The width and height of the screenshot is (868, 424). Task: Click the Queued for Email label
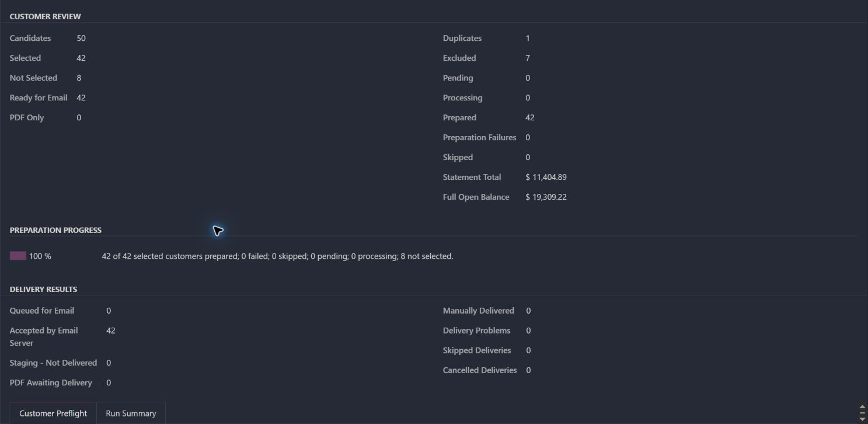pyautogui.click(x=42, y=311)
